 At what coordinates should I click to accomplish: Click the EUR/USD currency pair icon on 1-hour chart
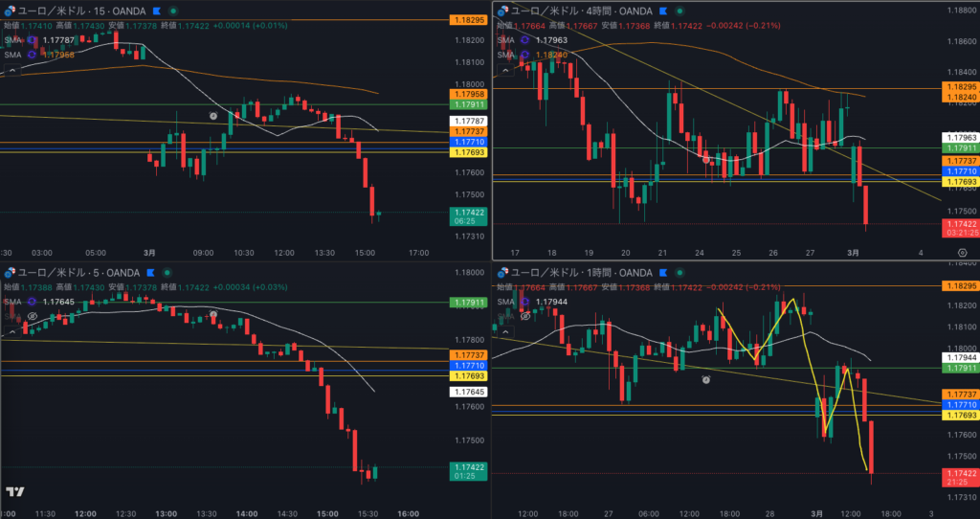502,273
